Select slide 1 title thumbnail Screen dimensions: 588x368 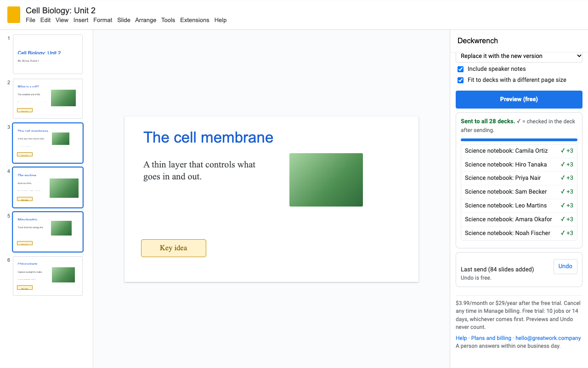[x=48, y=54]
